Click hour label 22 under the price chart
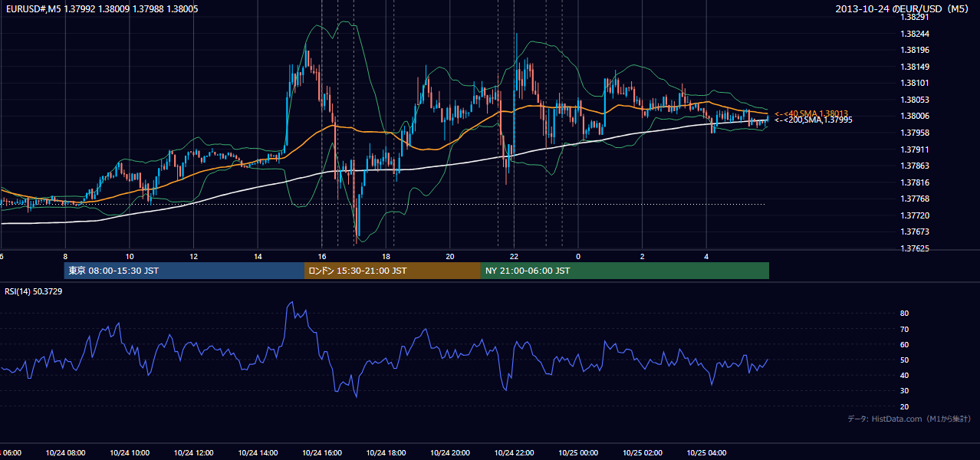Image resolution: width=980 pixels, height=460 pixels. [x=514, y=256]
